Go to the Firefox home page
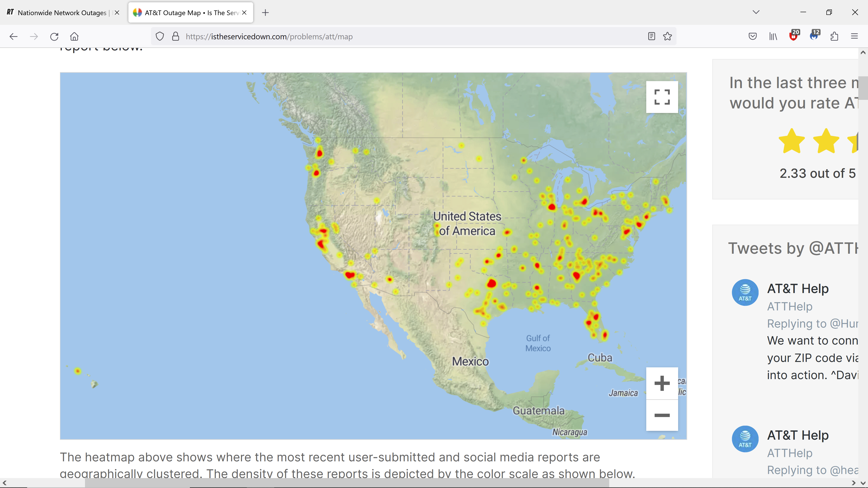Screen dimensions: 868x488 (x=74, y=36)
